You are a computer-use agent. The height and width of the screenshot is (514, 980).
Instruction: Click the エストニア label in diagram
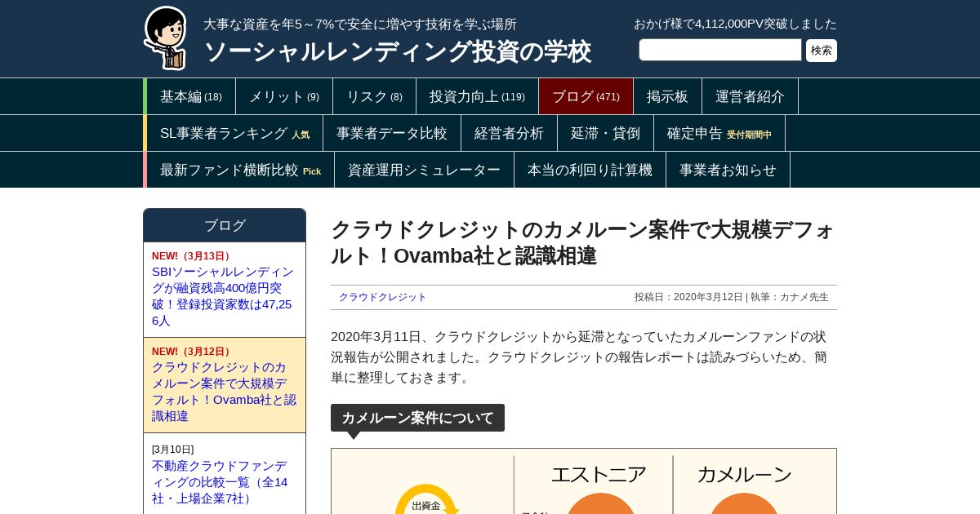point(599,474)
